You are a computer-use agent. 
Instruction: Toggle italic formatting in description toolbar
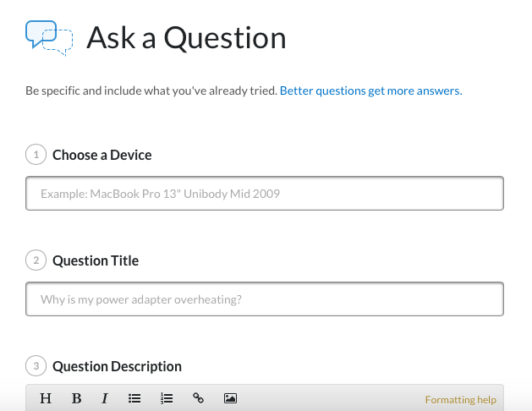tap(105, 398)
